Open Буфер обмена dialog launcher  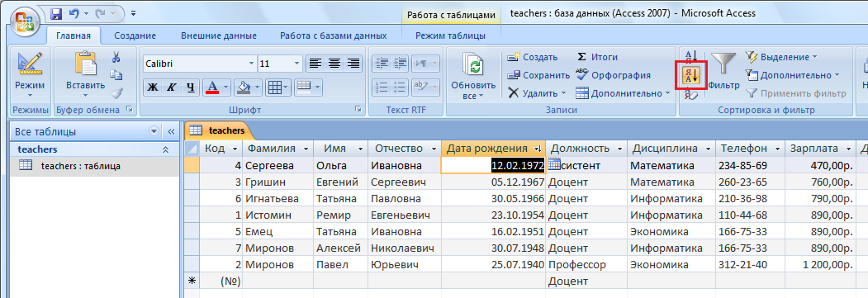130,110
